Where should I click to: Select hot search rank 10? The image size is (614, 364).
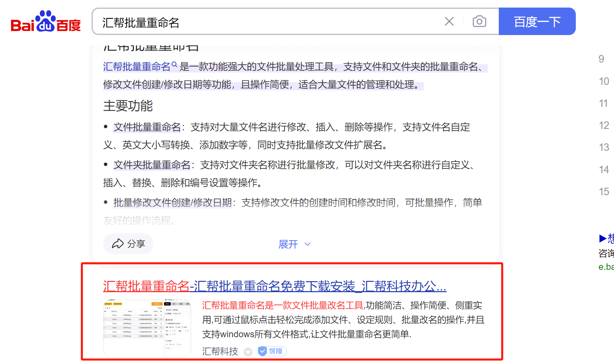(604, 81)
